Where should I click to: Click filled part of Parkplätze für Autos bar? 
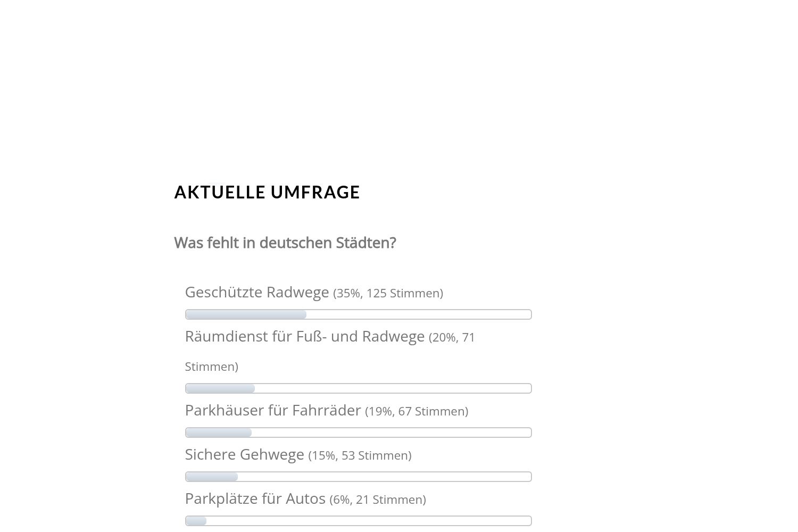pyautogui.click(x=196, y=521)
